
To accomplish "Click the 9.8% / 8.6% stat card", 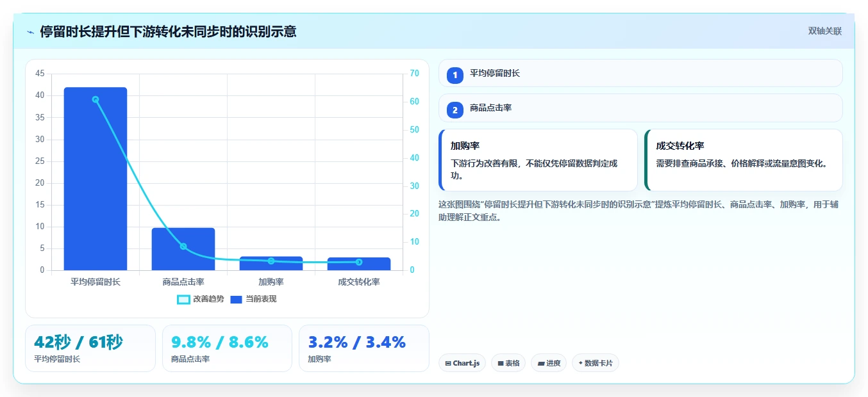I will click(227, 348).
